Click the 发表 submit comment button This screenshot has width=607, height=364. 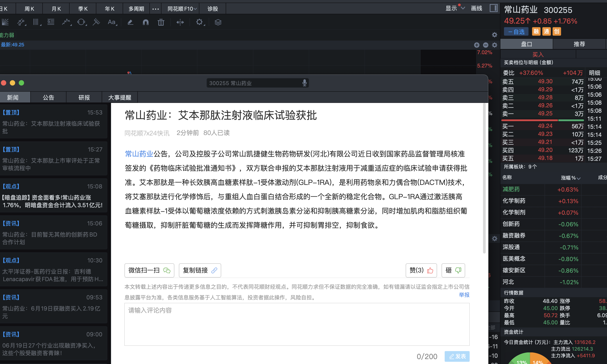pyautogui.click(x=457, y=356)
